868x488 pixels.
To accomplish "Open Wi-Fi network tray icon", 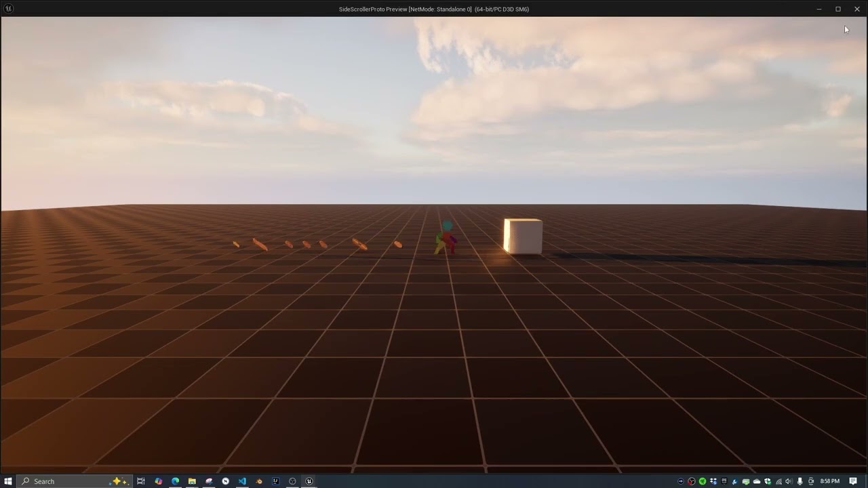I will click(x=778, y=481).
